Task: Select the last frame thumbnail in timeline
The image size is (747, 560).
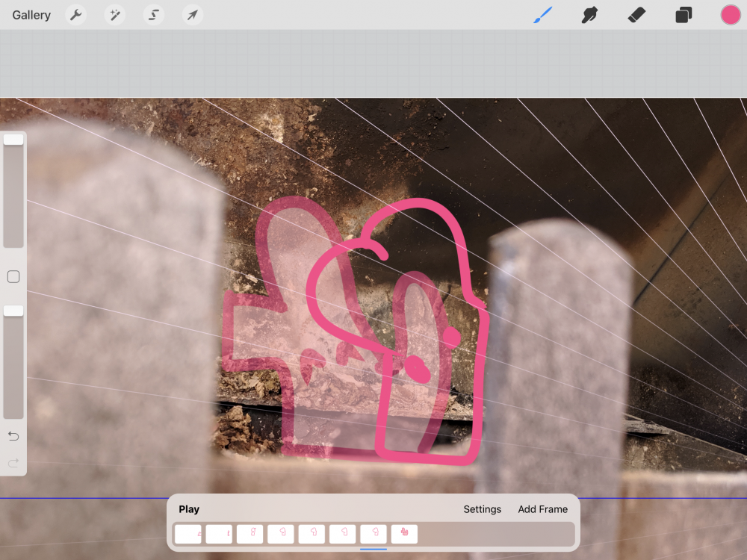Action: point(404,534)
